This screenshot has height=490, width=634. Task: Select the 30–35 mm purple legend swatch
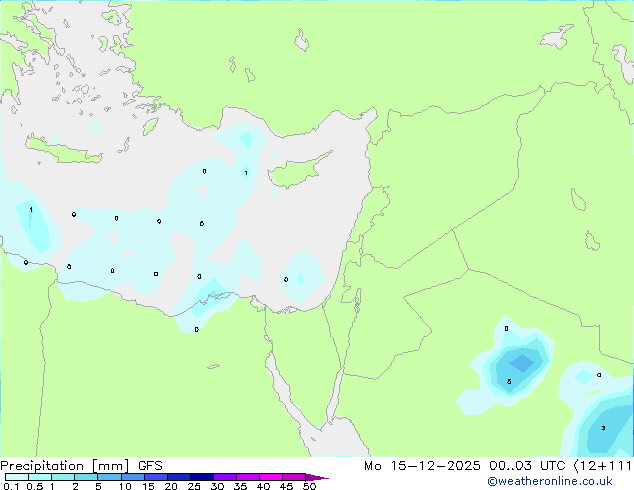tap(224, 477)
